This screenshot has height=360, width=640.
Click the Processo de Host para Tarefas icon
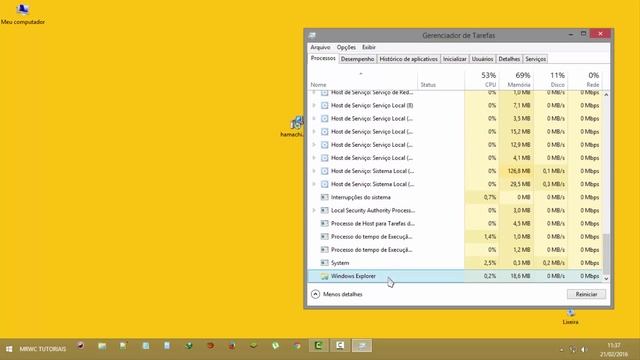coord(324,223)
